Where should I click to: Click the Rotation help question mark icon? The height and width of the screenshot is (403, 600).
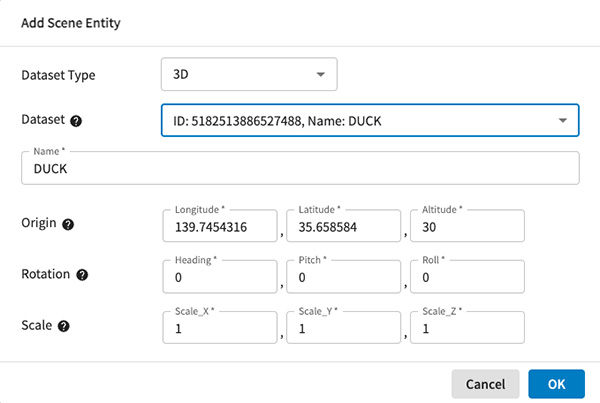tap(82, 275)
